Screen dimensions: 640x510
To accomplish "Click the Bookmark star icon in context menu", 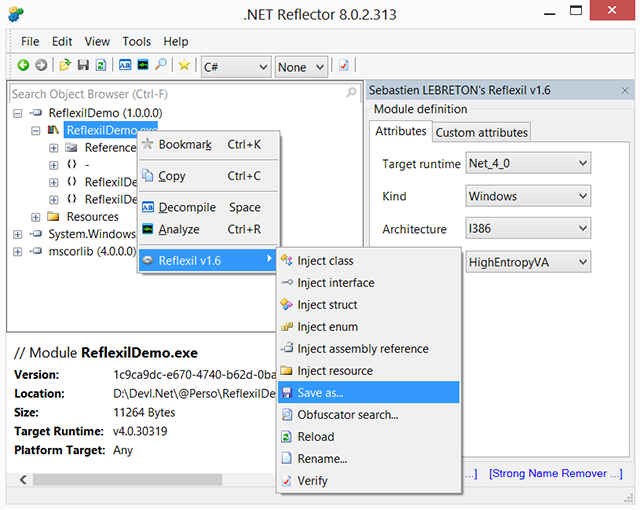I will coord(147,144).
